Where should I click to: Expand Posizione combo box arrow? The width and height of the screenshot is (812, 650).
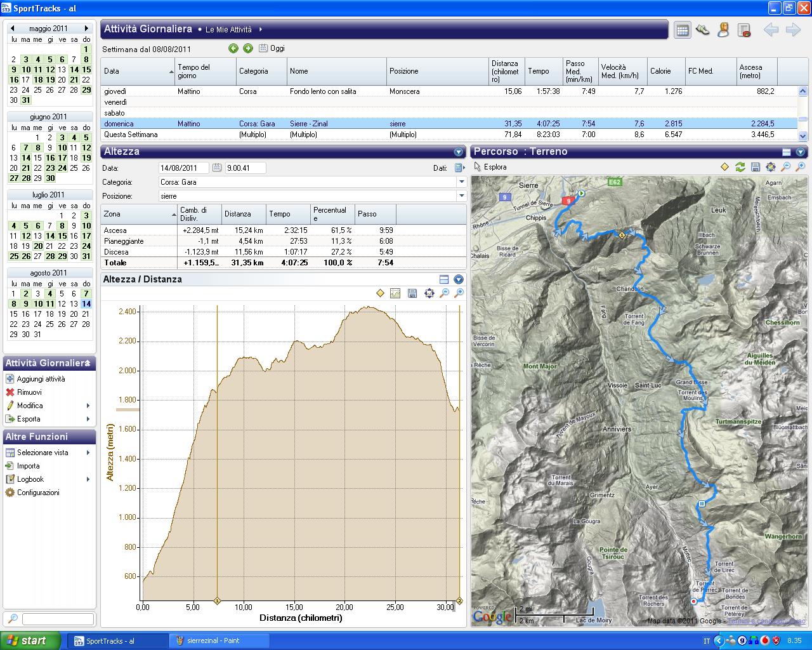tap(461, 196)
